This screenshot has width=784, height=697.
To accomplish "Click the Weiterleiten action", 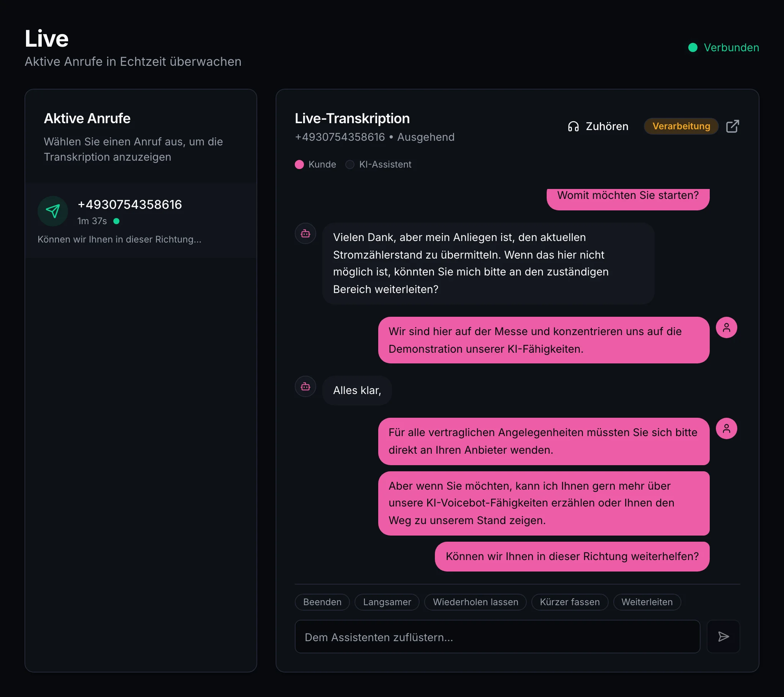I will (x=647, y=602).
